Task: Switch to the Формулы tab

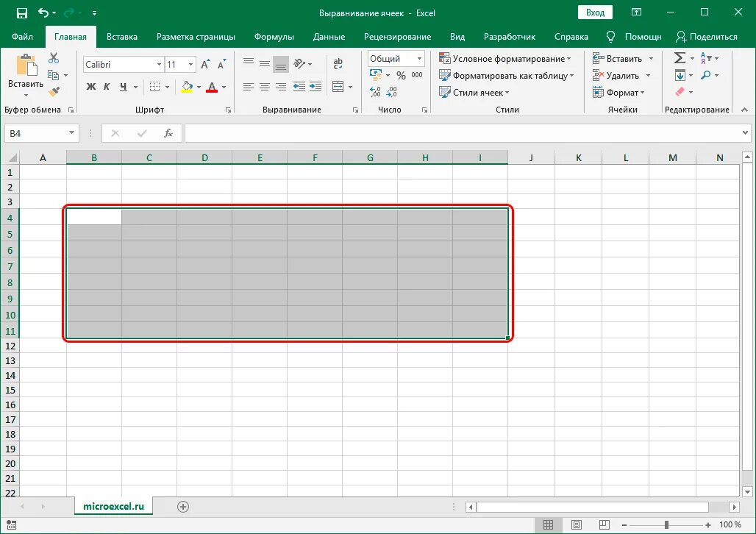Action: click(274, 37)
